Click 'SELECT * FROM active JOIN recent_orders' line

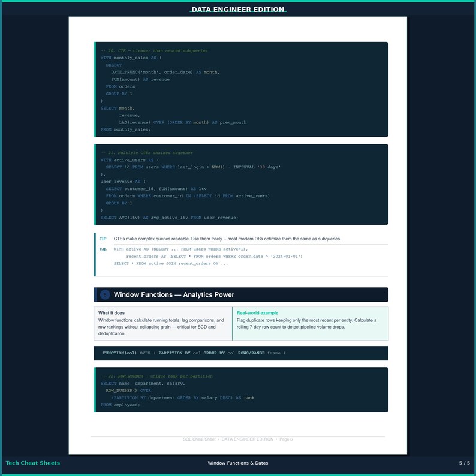171,264
